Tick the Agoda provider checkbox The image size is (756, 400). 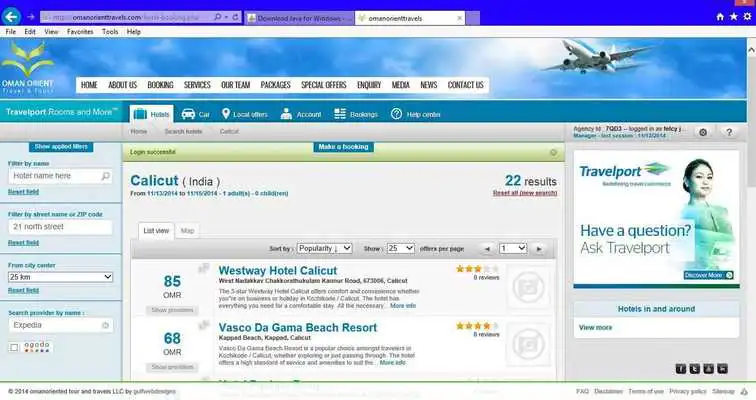(x=14, y=347)
